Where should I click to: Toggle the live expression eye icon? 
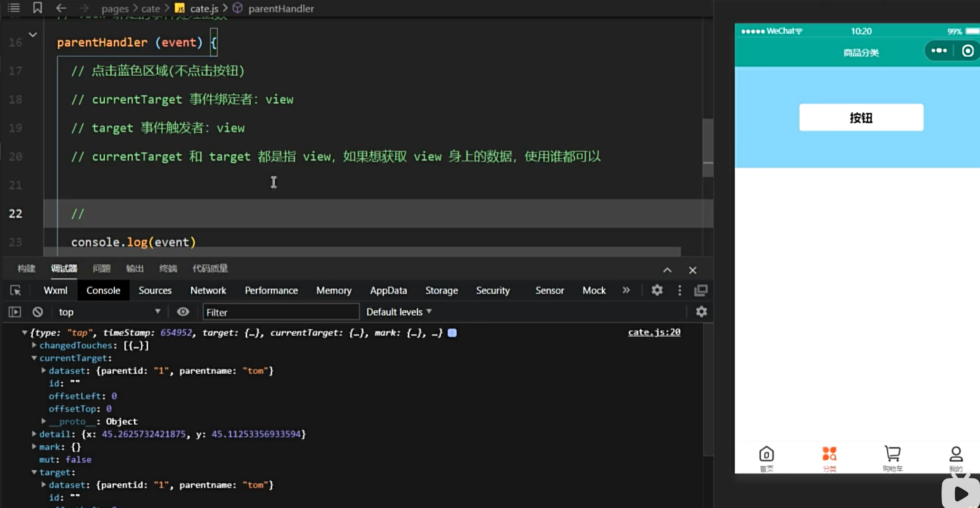(183, 312)
